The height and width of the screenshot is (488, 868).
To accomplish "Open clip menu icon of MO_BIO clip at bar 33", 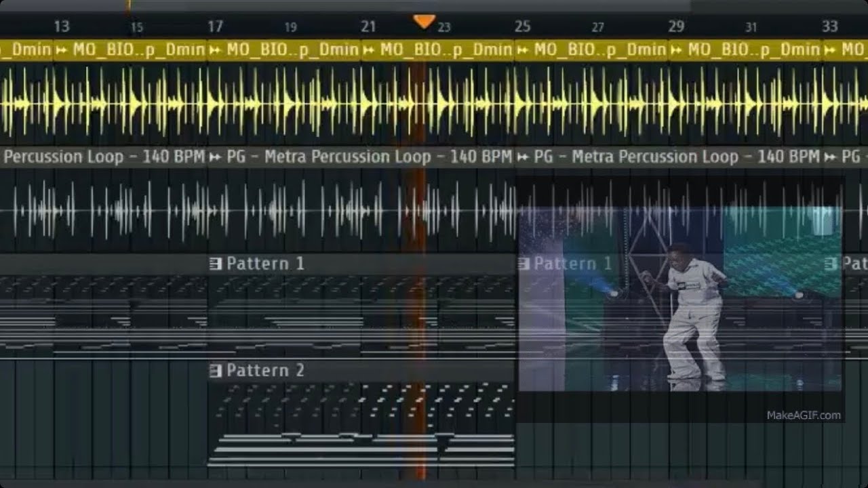I will click(x=830, y=49).
